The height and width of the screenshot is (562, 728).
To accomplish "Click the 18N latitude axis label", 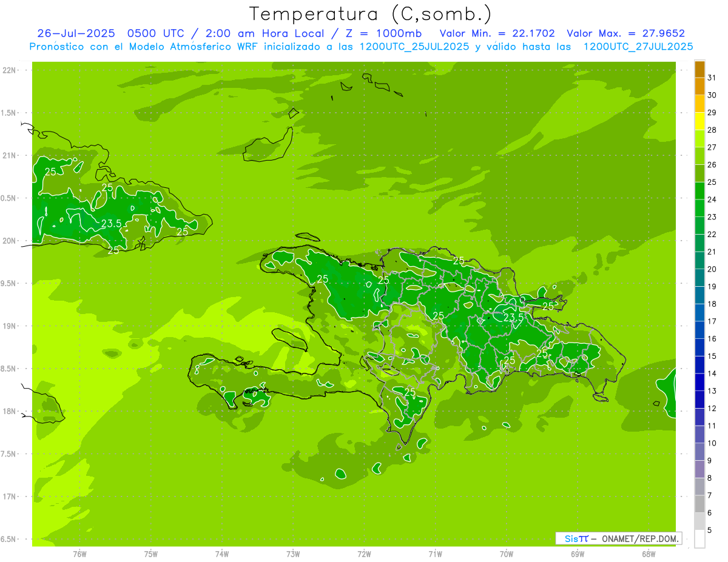I will [10, 411].
